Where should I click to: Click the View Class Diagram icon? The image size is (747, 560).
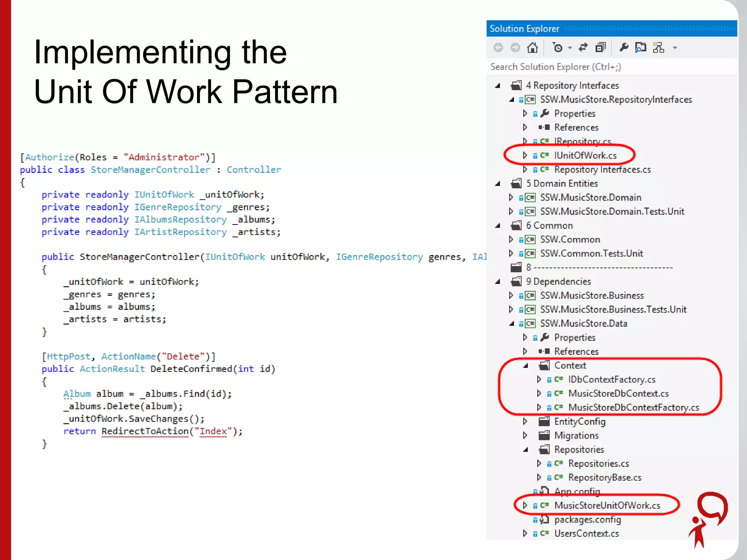(x=658, y=47)
